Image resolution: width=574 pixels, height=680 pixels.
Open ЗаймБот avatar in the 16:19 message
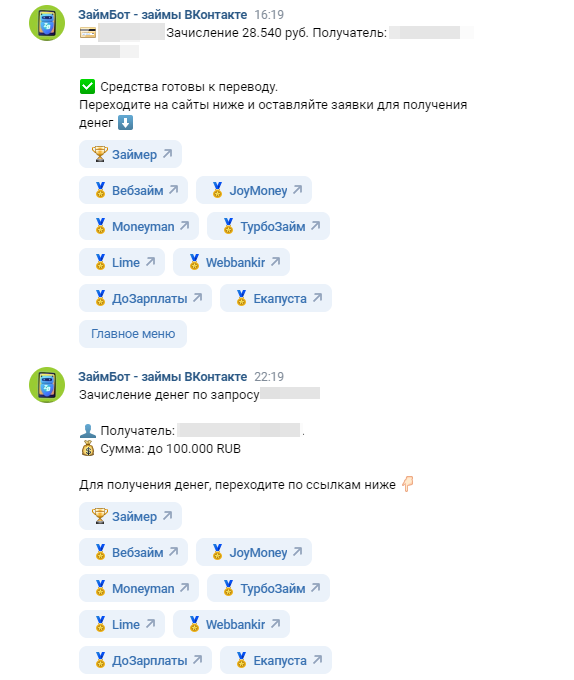pos(47,23)
